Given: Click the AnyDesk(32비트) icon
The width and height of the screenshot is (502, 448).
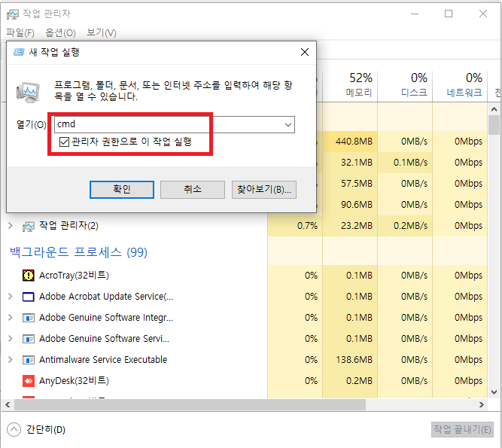Looking at the screenshot, I should [x=29, y=381].
